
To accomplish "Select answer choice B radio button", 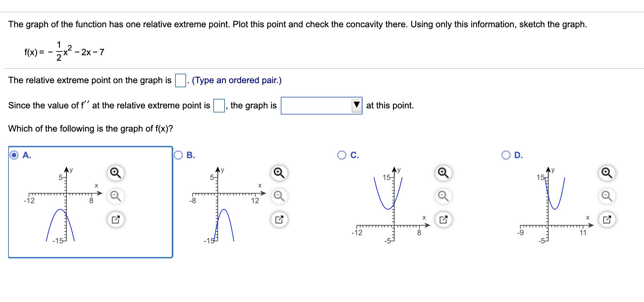I will [x=178, y=155].
